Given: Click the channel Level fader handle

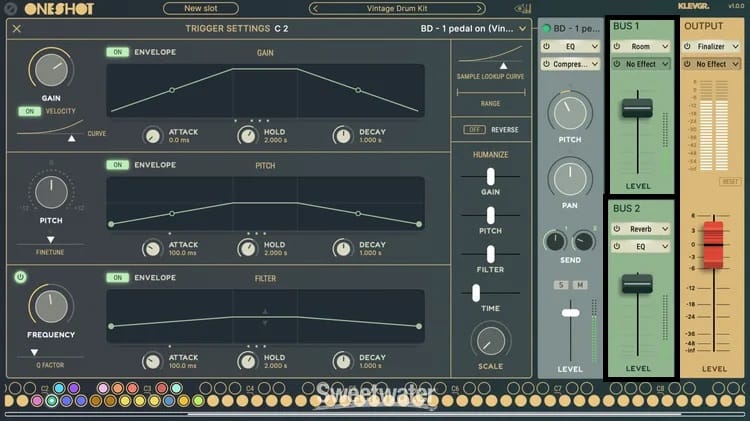Looking at the screenshot, I should pos(570,313).
